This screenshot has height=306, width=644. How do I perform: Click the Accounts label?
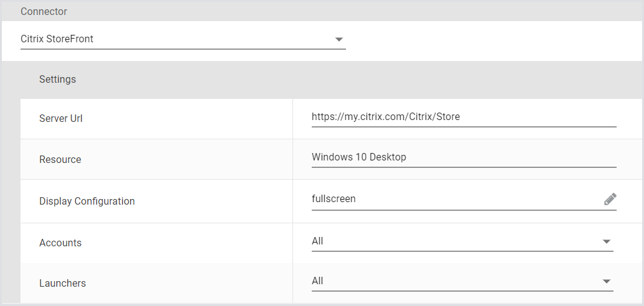point(60,243)
